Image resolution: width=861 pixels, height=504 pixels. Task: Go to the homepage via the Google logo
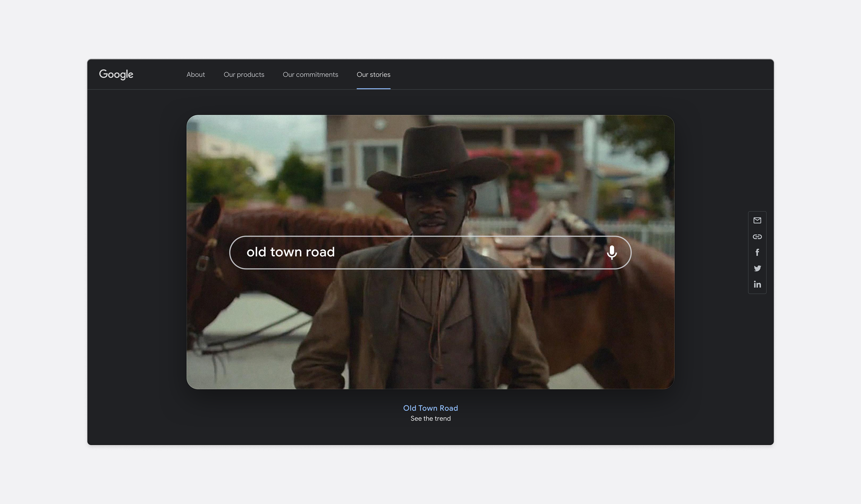coord(116,75)
